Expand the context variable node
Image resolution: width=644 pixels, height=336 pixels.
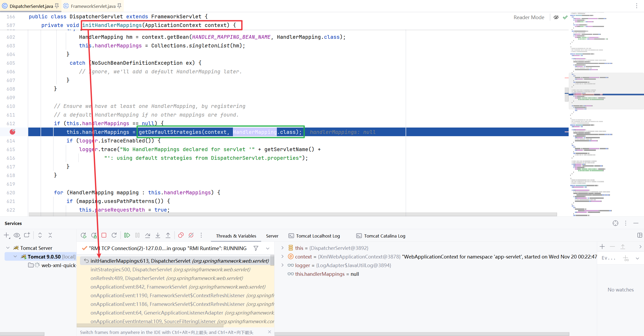pos(283,257)
